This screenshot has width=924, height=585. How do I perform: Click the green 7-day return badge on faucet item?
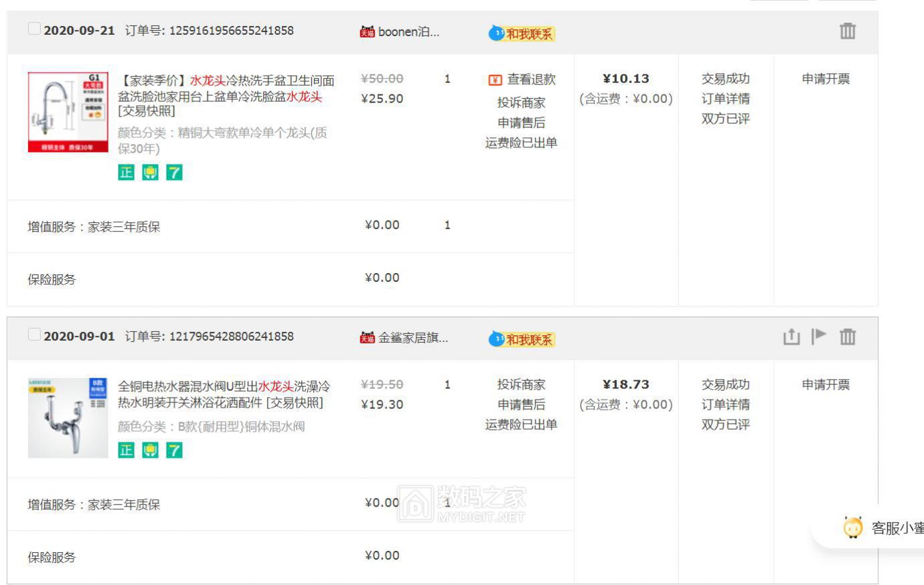point(174,173)
